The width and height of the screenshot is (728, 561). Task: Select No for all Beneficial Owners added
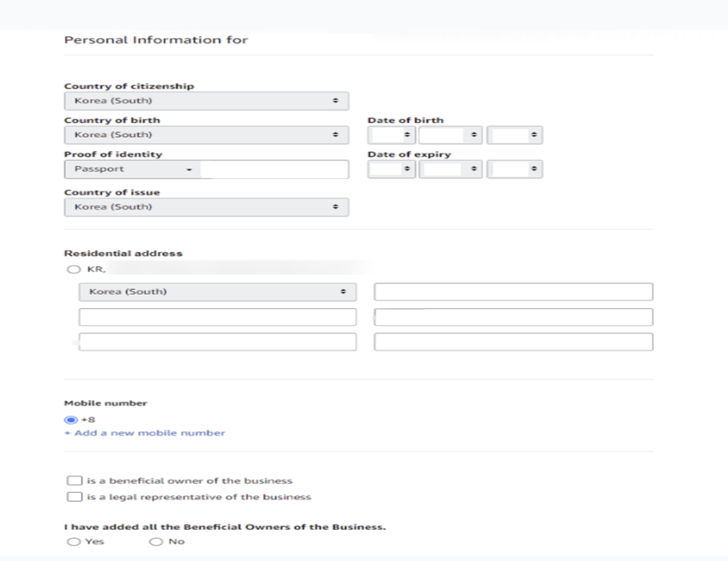(x=156, y=541)
